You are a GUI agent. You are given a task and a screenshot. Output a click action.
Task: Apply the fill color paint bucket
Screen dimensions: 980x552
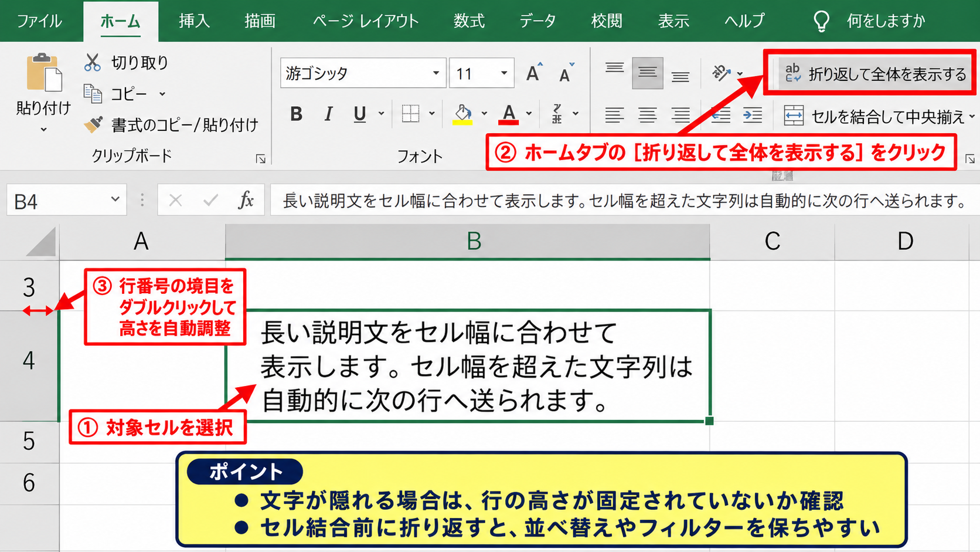coord(462,114)
